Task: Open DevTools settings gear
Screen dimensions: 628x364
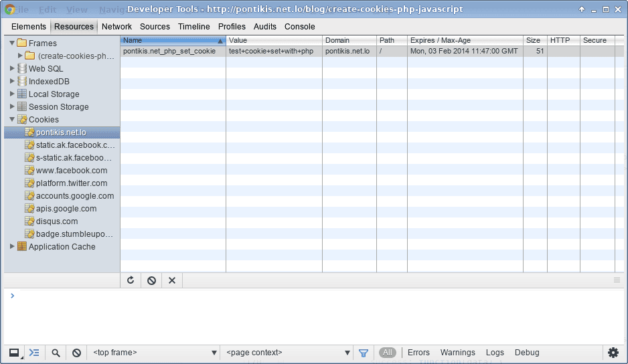Action: [x=613, y=353]
